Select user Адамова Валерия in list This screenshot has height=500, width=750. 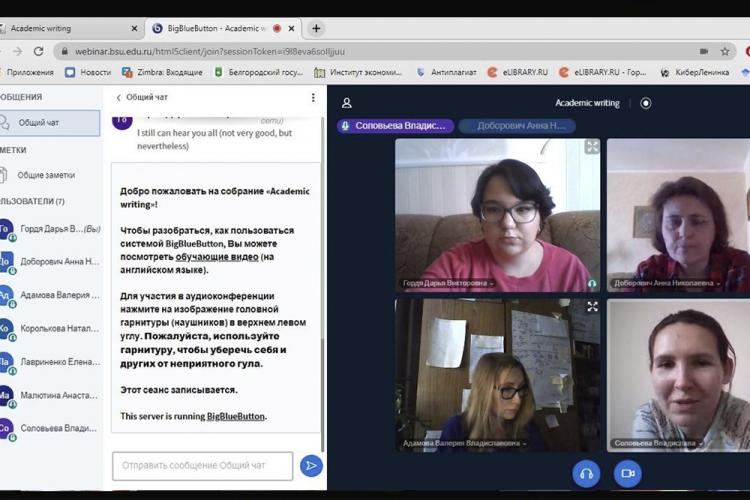coord(50,295)
